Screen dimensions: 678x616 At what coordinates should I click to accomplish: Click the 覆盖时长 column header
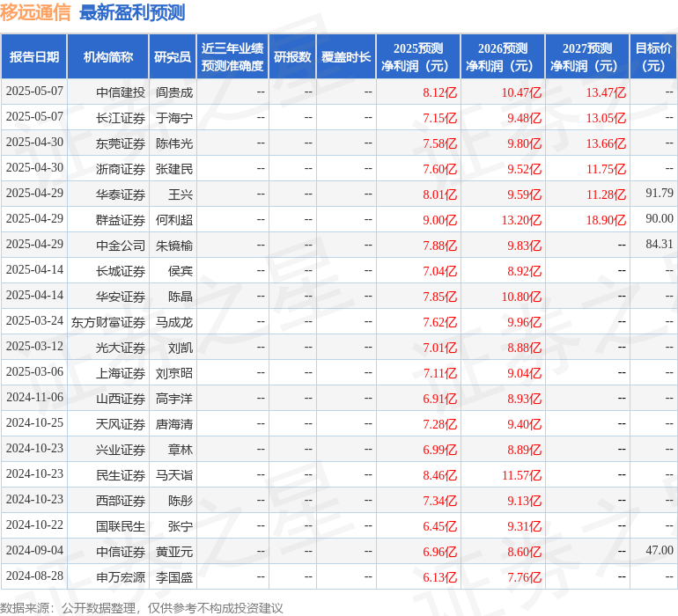pos(346,57)
